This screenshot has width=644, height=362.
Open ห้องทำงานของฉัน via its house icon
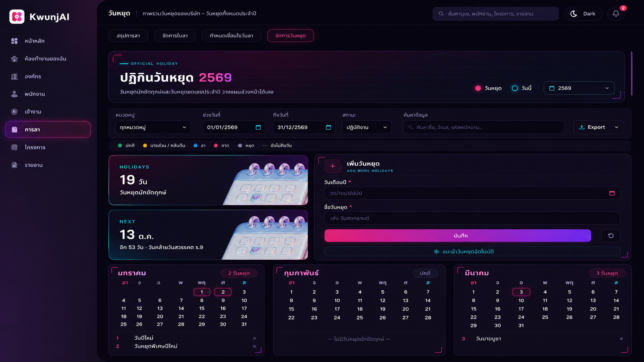(15, 58)
